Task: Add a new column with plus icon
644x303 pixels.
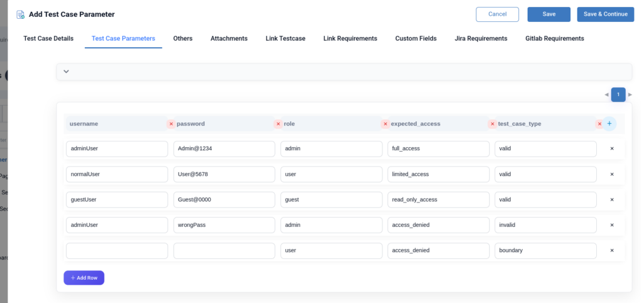Action: [609, 124]
